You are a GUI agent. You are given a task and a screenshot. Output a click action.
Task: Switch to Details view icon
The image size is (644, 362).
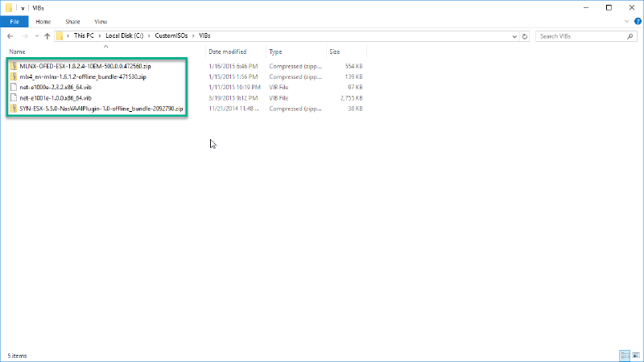click(625, 356)
